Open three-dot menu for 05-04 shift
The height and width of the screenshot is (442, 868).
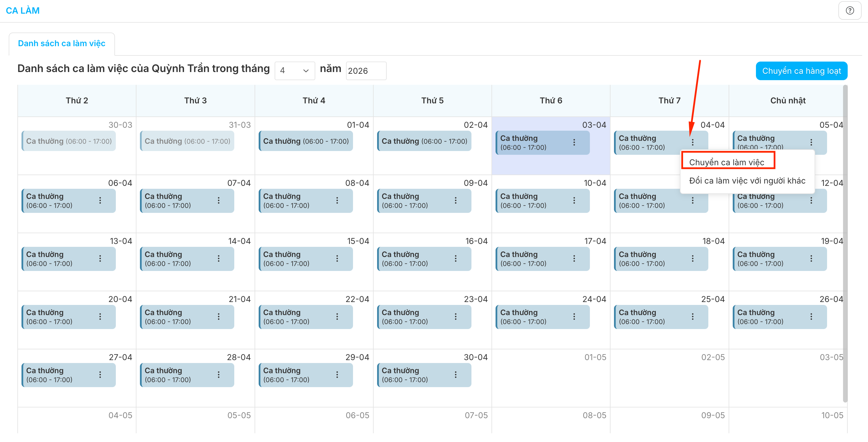[x=811, y=142]
